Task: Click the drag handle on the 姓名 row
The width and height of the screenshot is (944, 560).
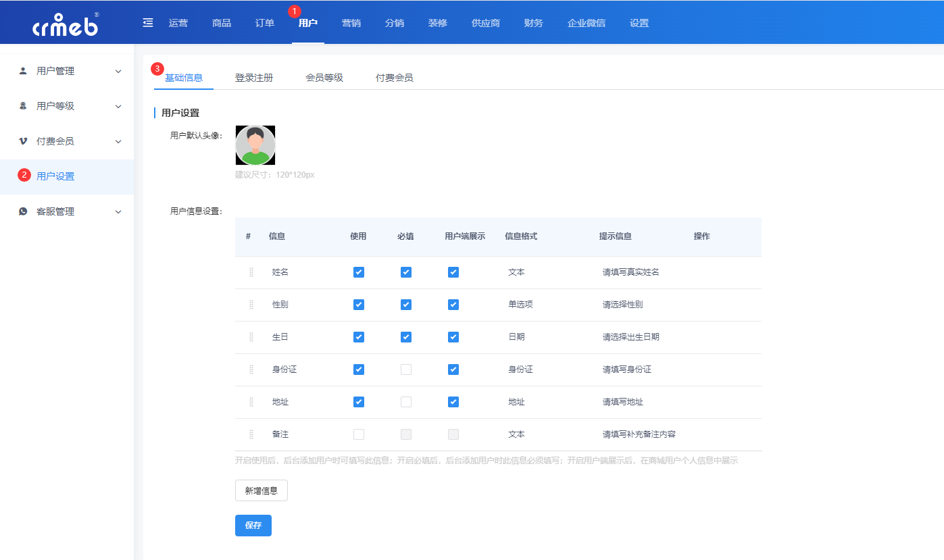Action: coord(250,272)
